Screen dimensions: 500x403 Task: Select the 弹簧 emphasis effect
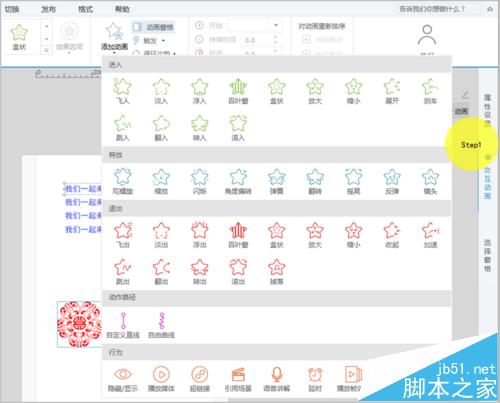(x=277, y=181)
